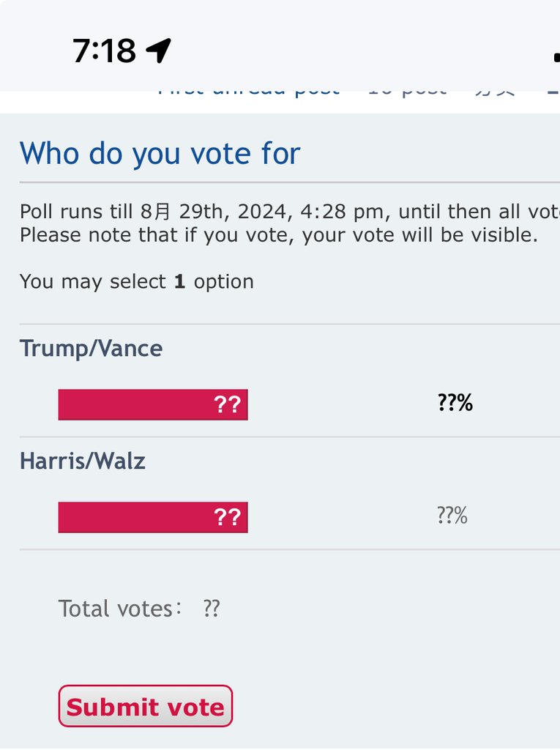Viewport: 560px width, 750px height.
Task: Click the vote visibility notice text
Action: (279, 235)
